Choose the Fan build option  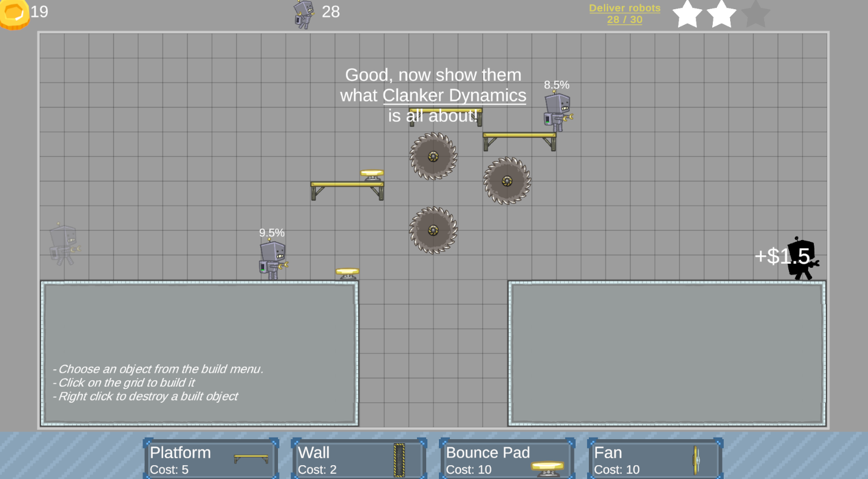coord(655,459)
